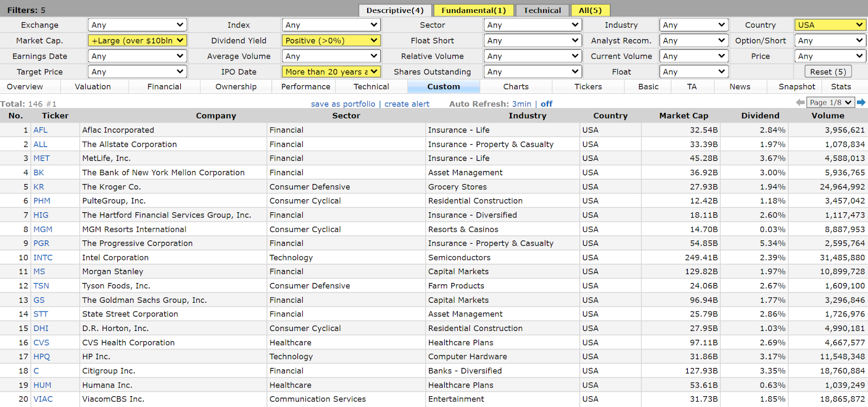Select the Overview view tab
The image size is (868, 407).
pos(25,87)
